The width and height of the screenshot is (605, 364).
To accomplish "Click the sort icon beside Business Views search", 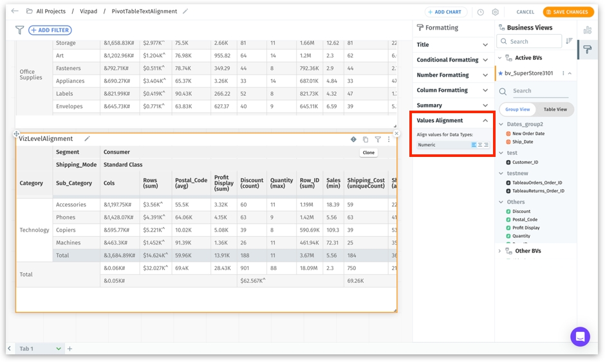I will 569,41.
